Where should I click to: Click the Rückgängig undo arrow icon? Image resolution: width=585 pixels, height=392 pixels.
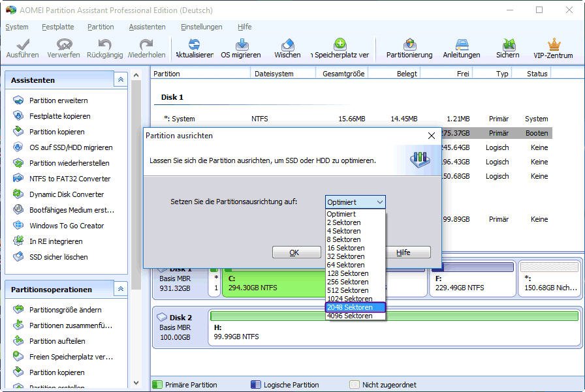[104, 45]
